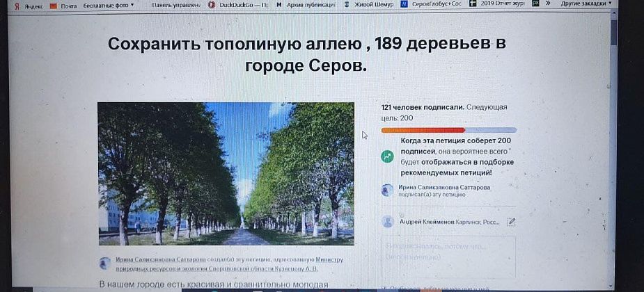Viewport: 644px width, 292px height.
Task: Click the petition title Сохранить тополиную аллею
Action: point(306,54)
